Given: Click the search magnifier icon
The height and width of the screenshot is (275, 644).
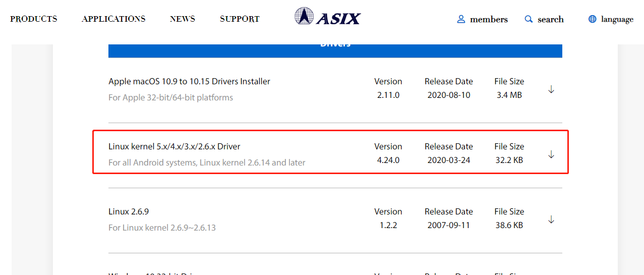Looking at the screenshot, I should click(529, 19).
